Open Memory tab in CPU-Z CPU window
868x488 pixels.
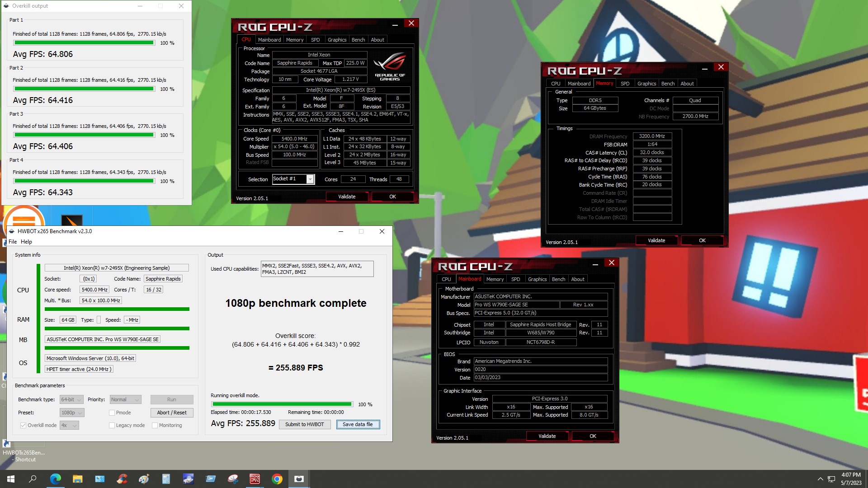[x=295, y=40]
